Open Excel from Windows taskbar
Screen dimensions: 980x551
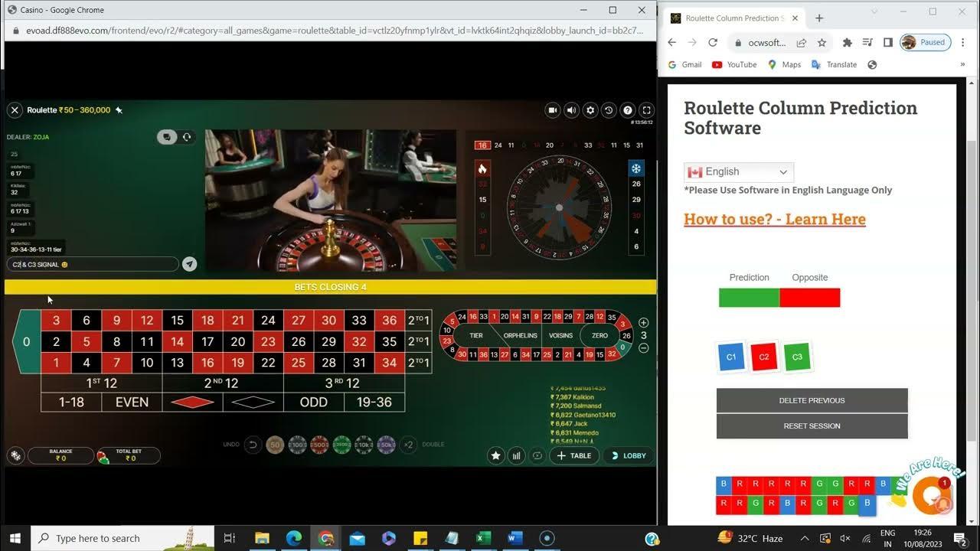coord(483,538)
